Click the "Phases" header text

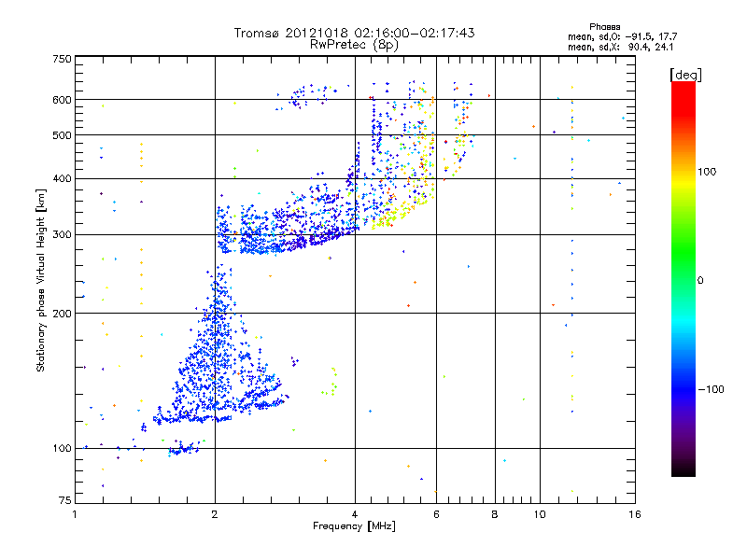pyautogui.click(x=604, y=27)
